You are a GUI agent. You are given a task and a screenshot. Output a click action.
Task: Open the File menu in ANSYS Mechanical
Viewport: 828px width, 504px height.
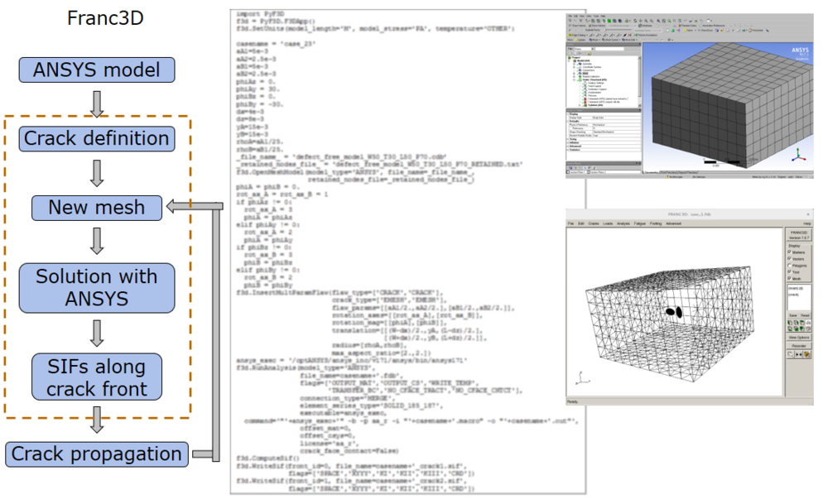(x=570, y=16)
